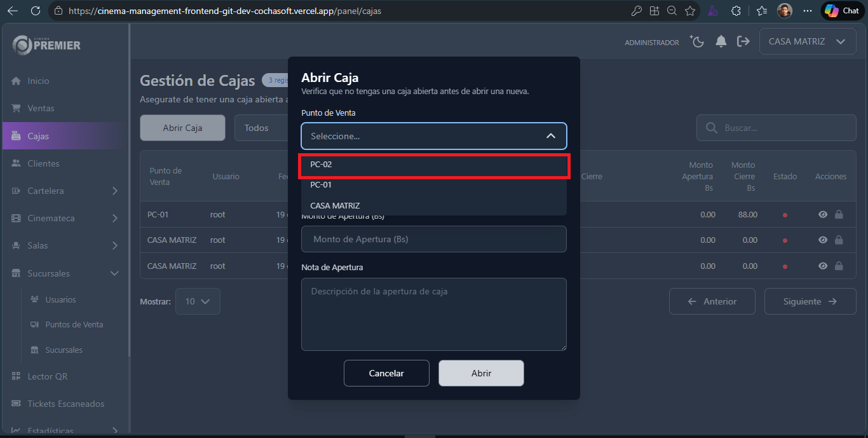This screenshot has height=438, width=868.
Task: Click the notifications bell icon
Action: 721,41
